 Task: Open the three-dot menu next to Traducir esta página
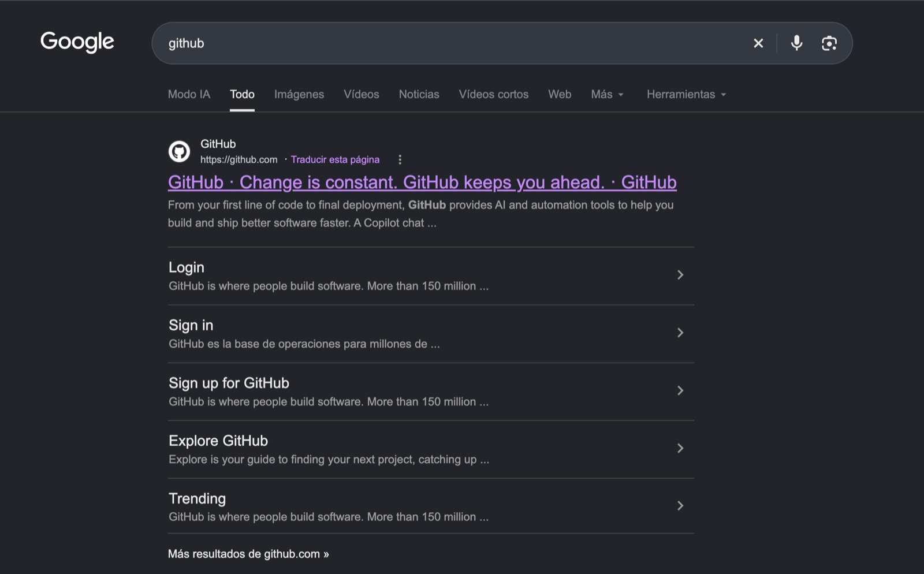(x=400, y=159)
